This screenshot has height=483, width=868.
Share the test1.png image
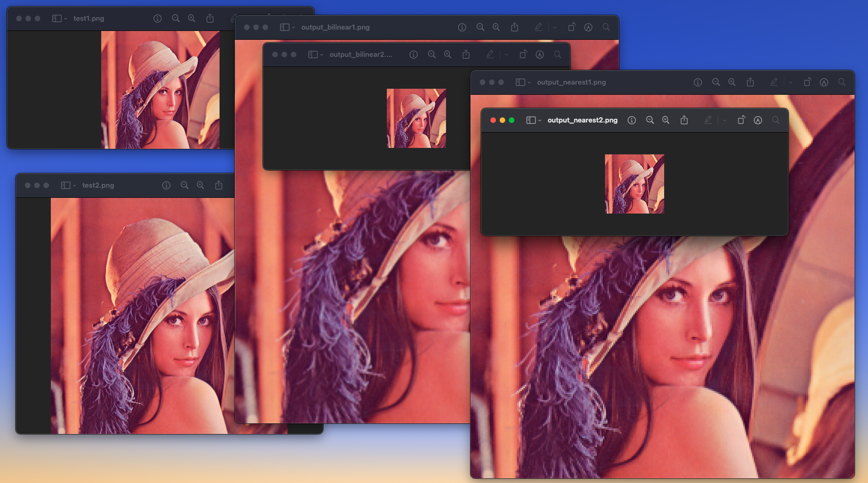coord(210,18)
